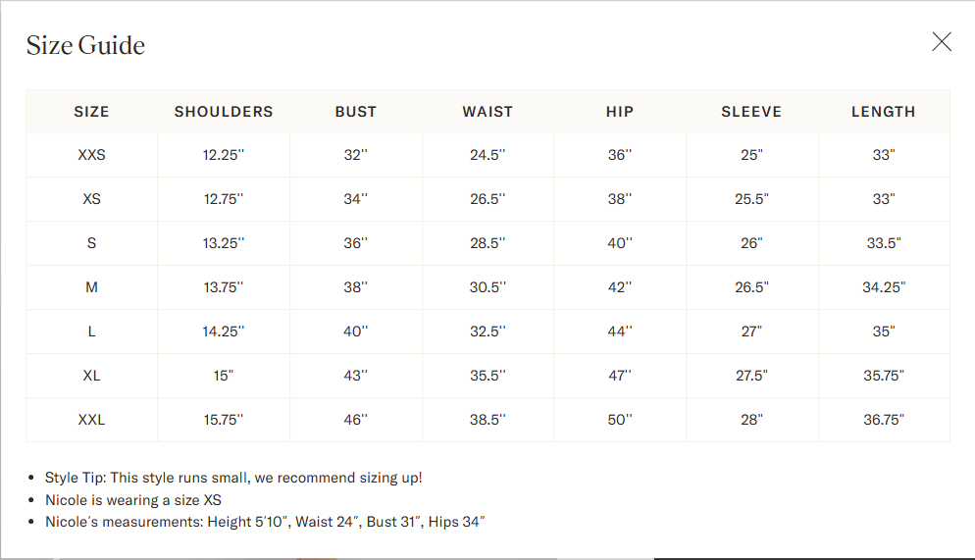Select the XXS size row label
The height and width of the screenshot is (560, 975).
[x=91, y=155]
